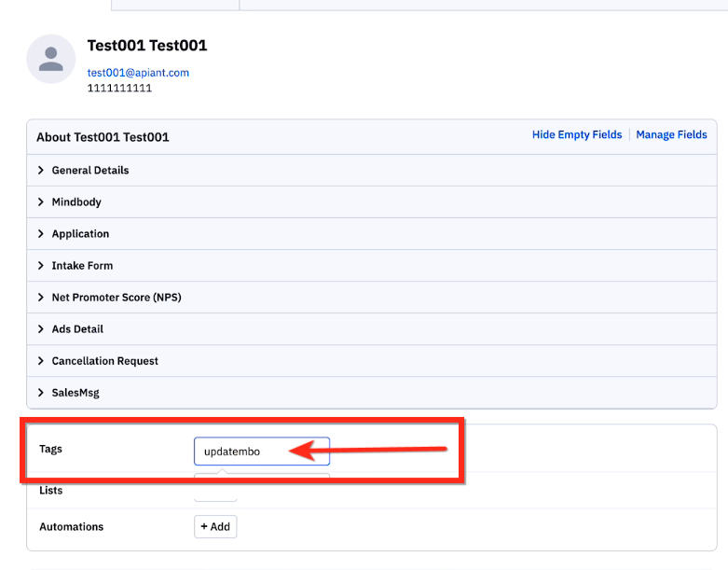Show the Ads Detail section
Image resolution: width=728 pixels, height=570 pixels.
click(77, 329)
